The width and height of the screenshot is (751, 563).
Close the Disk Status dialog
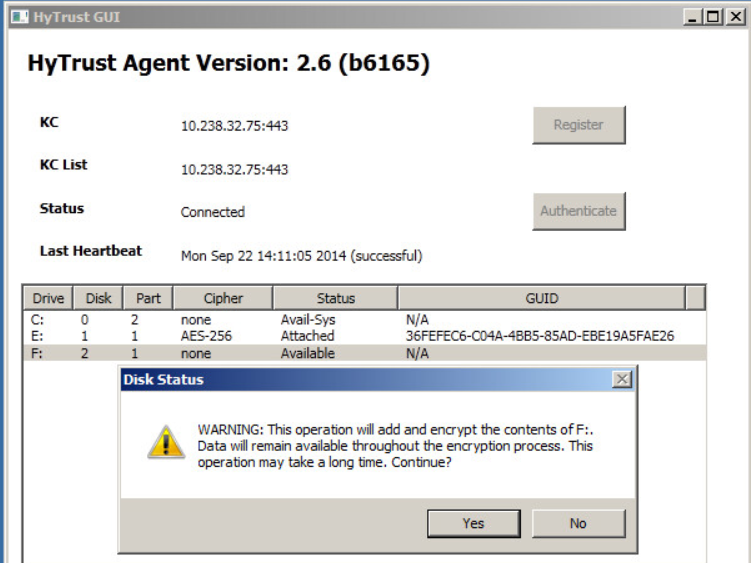point(622,379)
